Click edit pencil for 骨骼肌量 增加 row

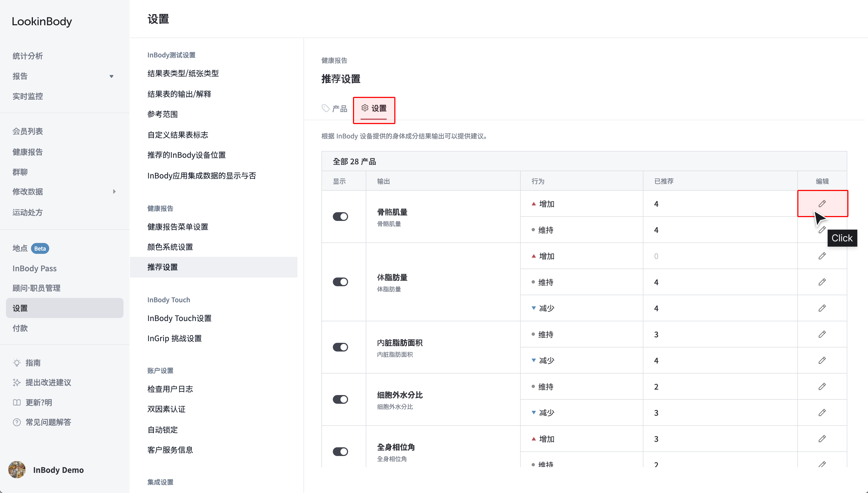pyautogui.click(x=822, y=204)
